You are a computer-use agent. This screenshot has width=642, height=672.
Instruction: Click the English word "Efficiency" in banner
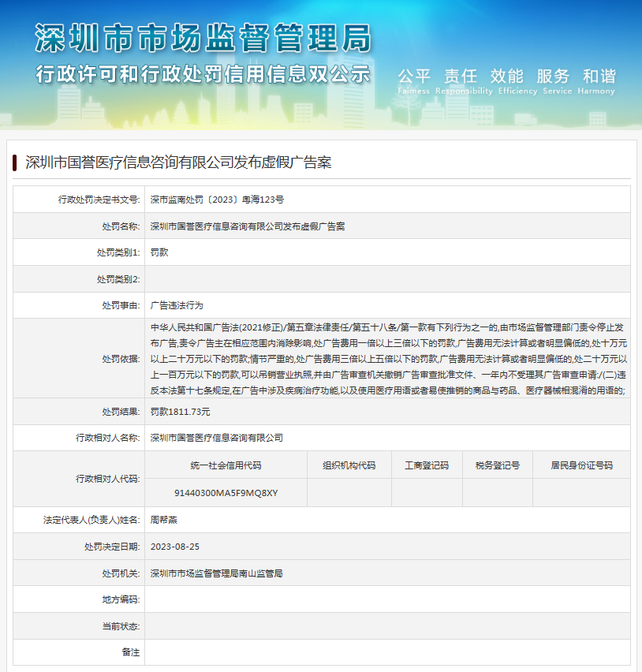(517, 91)
